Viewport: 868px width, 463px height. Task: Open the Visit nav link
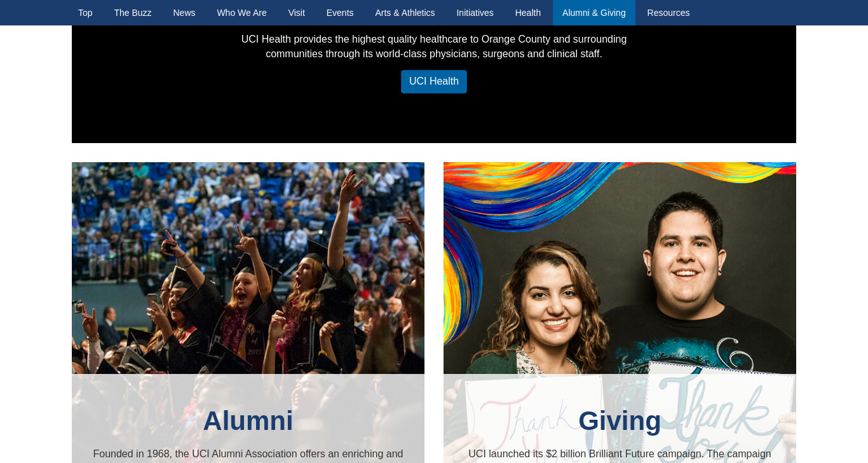pos(297,13)
